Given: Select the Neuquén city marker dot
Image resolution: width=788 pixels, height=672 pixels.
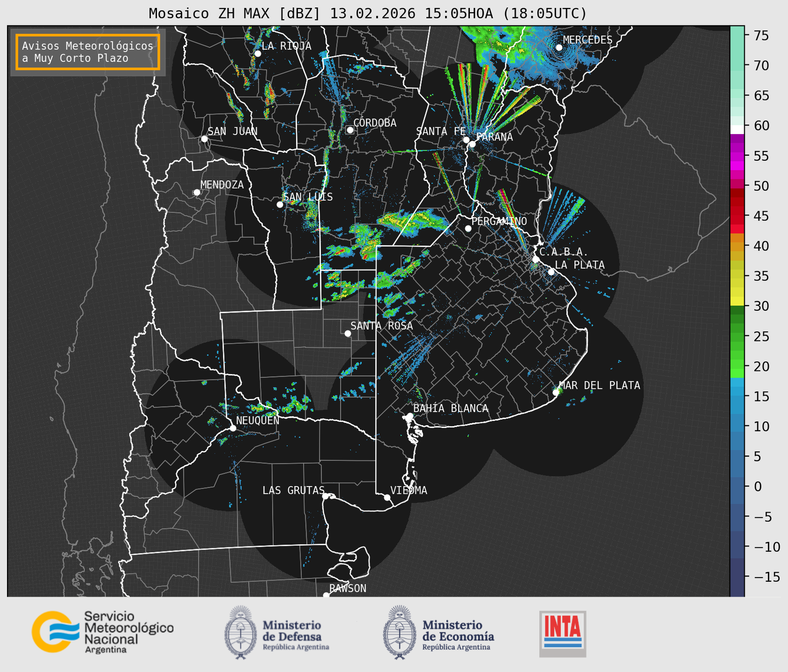Looking at the screenshot, I should point(233,428).
